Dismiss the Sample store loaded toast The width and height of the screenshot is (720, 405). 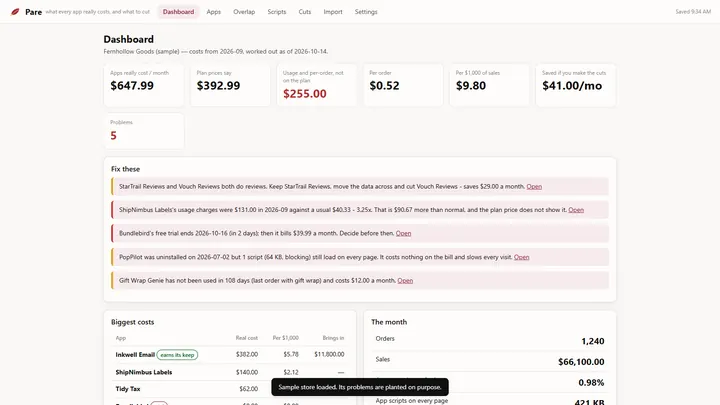pyautogui.click(x=360, y=387)
